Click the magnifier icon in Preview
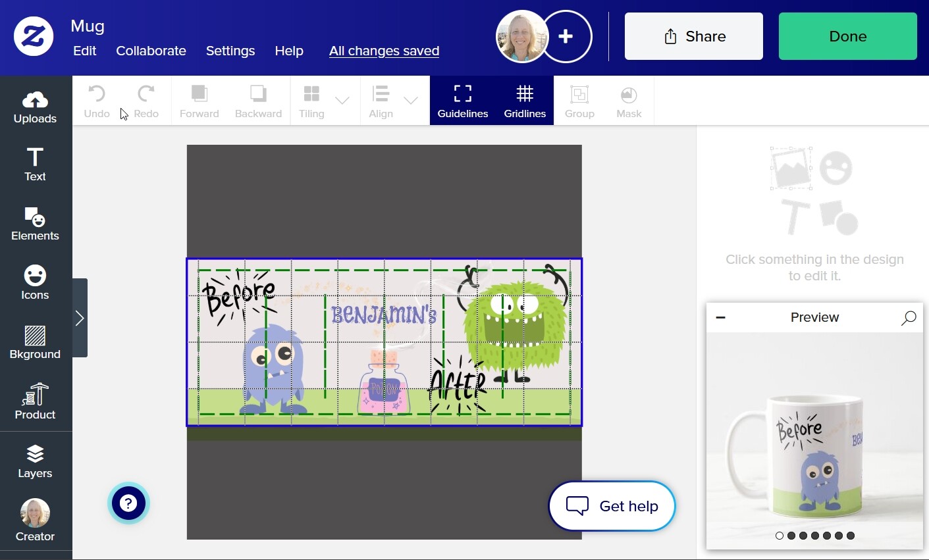 click(909, 318)
